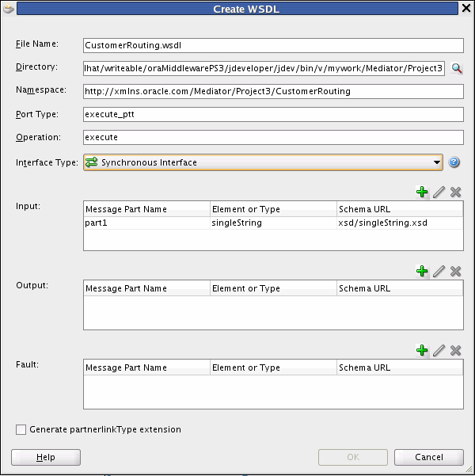Open Interface Type help icon

(x=454, y=162)
